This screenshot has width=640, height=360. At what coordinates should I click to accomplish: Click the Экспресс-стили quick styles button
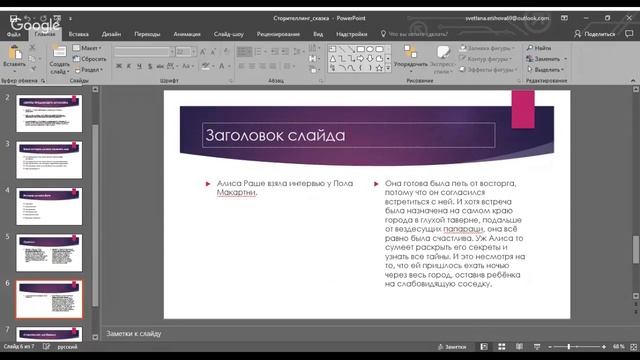coord(442,59)
